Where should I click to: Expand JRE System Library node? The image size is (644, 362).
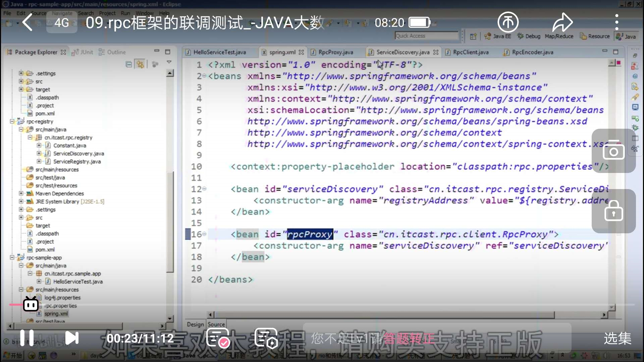[x=21, y=201]
